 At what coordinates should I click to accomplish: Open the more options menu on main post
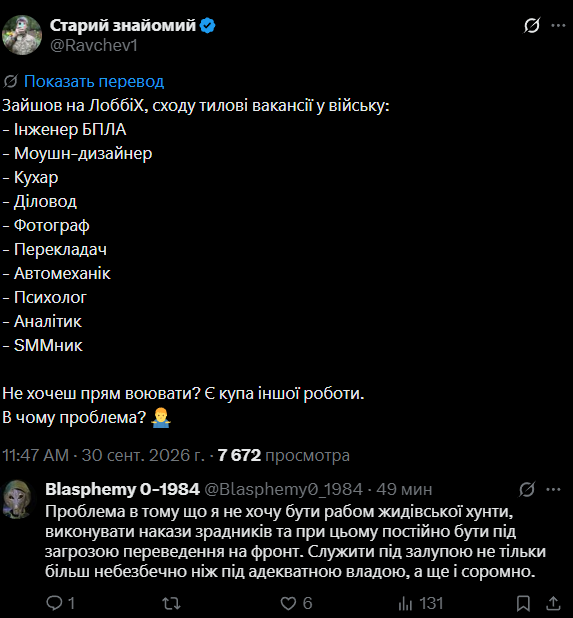pyautogui.click(x=558, y=26)
